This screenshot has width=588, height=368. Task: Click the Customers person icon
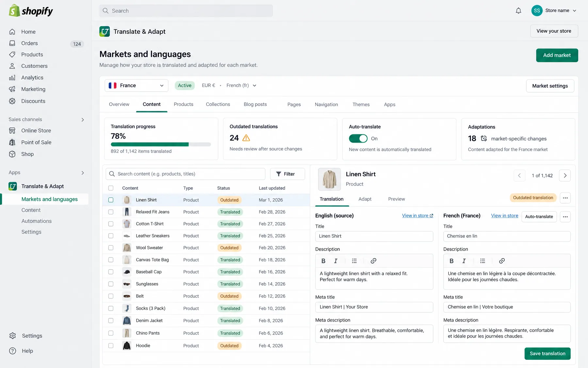click(12, 66)
